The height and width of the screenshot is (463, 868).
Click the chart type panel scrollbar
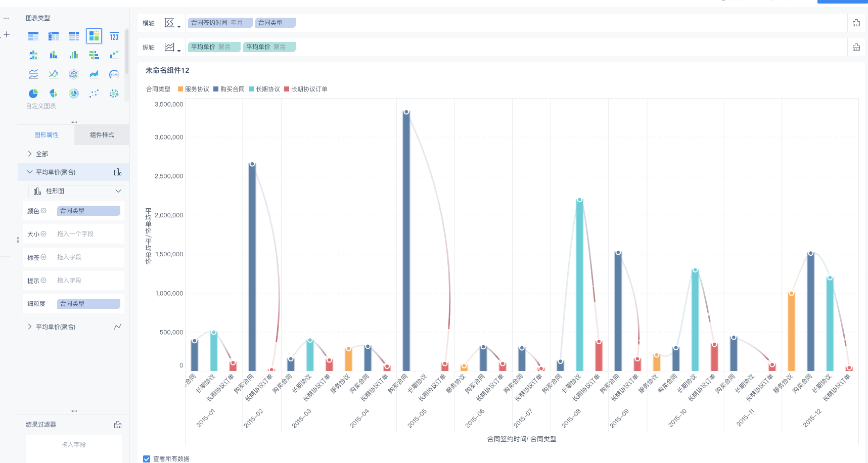[x=126, y=51]
